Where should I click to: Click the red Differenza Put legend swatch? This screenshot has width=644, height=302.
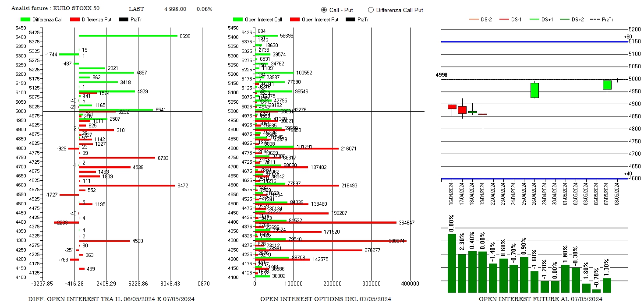[x=75, y=20]
